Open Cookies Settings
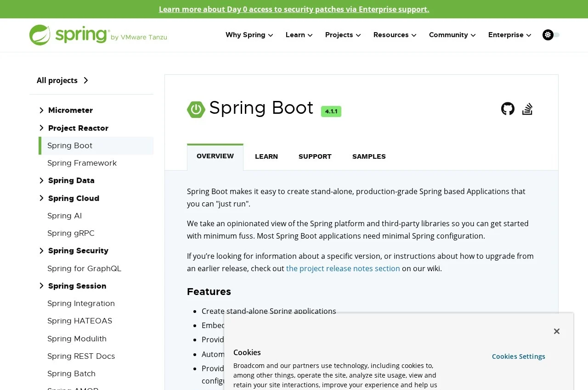Viewport: 588px width, 390px height. point(519,357)
